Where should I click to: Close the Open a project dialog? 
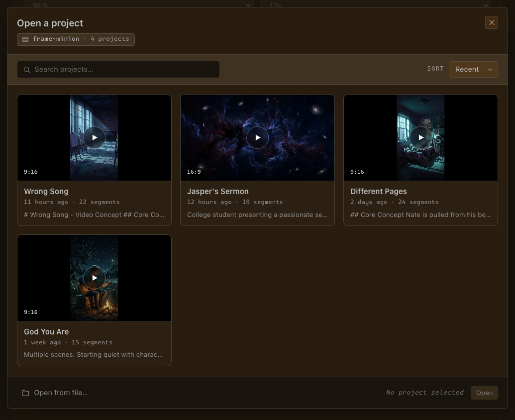[x=491, y=23]
